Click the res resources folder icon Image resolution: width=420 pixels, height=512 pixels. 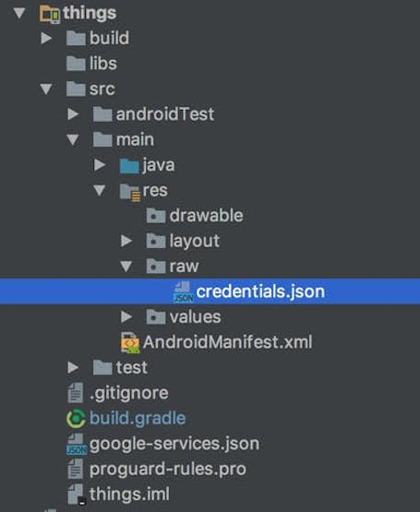[130, 192]
